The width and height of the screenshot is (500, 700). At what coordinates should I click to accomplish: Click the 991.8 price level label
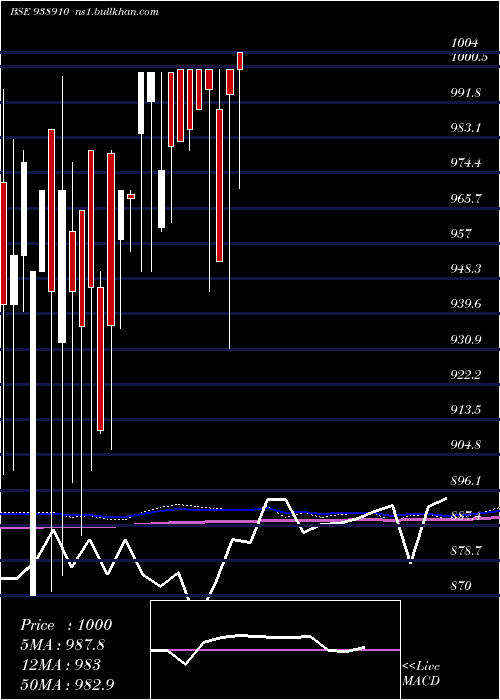click(x=466, y=93)
